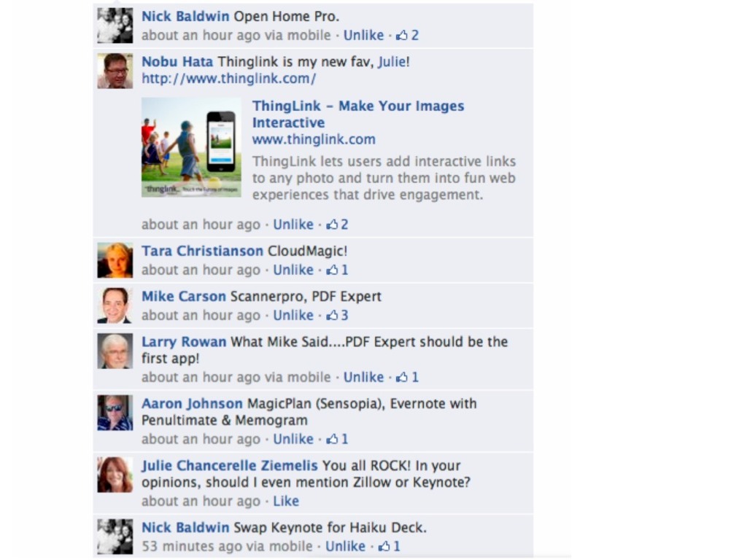Open the likes thumbs-up on Mike Carson's comment
Viewport: 747px width, 560px height.
[337, 315]
